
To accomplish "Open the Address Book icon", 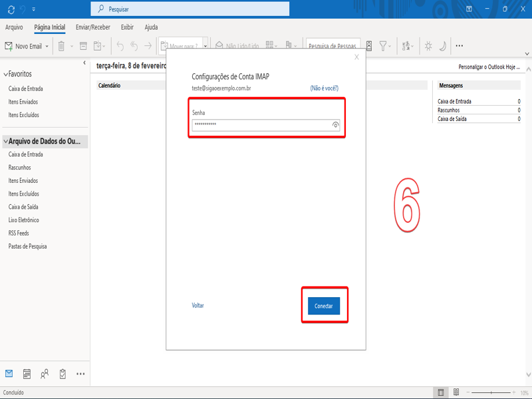I will coord(369,46).
